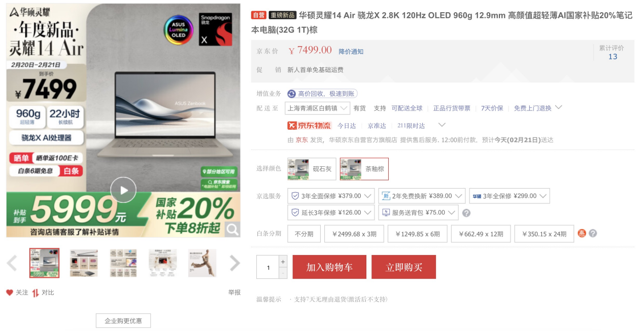The height and width of the screenshot is (331, 644).
Task: Open the 上海青浦区白鹤镇 delivery address dropdown
Action: pyautogui.click(x=318, y=108)
